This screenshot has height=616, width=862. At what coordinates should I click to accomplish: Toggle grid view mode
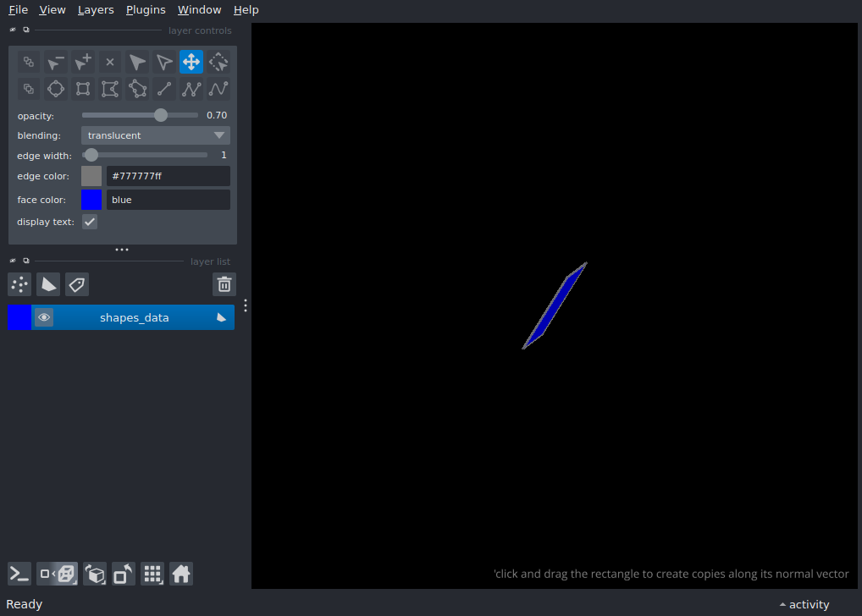[152, 574]
